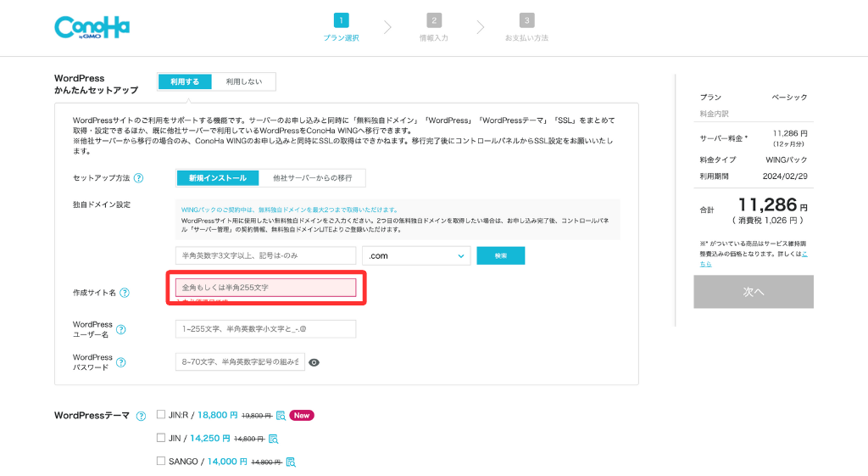Click help icon next to WordPressテーマ
The image size is (868, 476).
click(141, 416)
